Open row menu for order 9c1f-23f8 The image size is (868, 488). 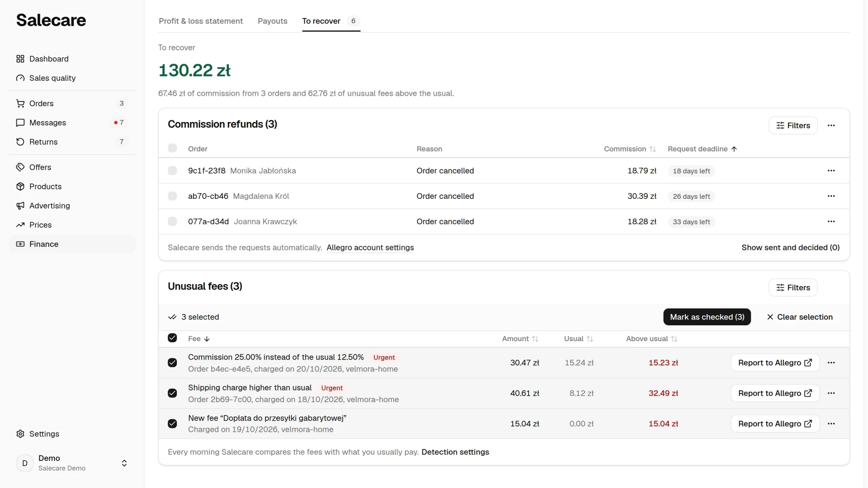(x=831, y=171)
